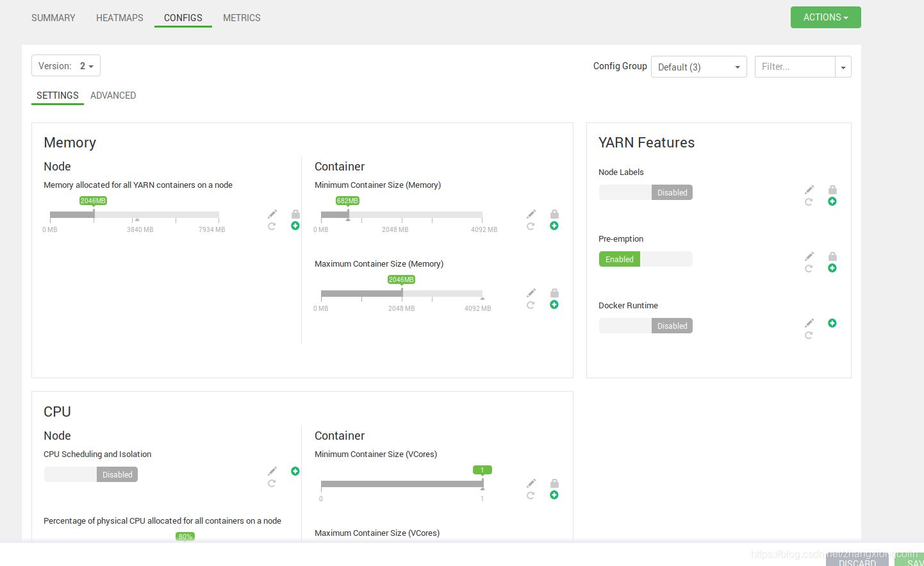Undo changes to Minimum Container Size (VCores)
The width and height of the screenshot is (924, 566).
click(531, 495)
